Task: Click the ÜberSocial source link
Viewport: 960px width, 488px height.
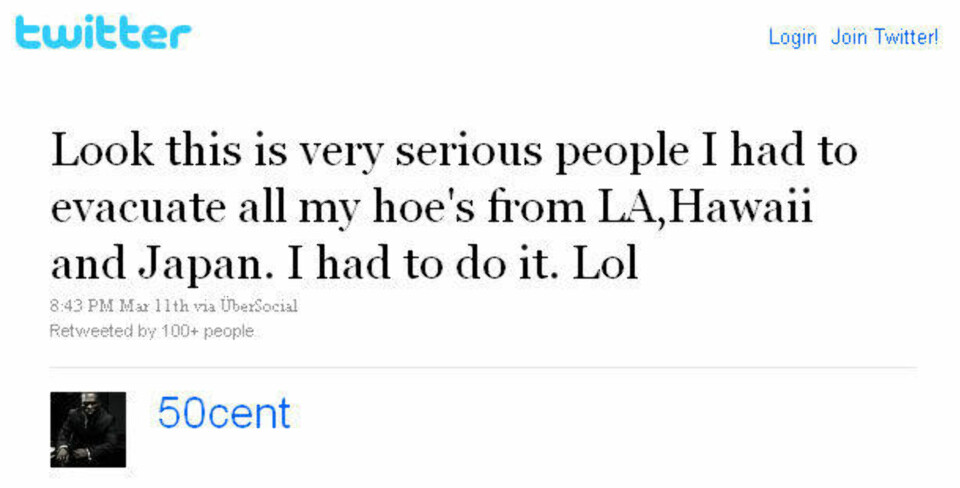Action: point(259,306)
